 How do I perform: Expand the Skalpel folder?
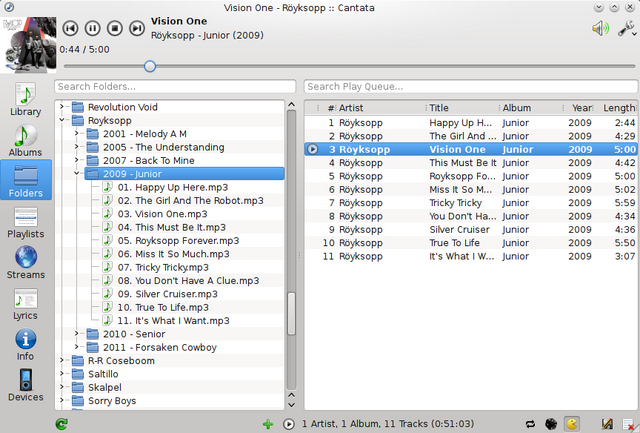(x=62, y=387)
